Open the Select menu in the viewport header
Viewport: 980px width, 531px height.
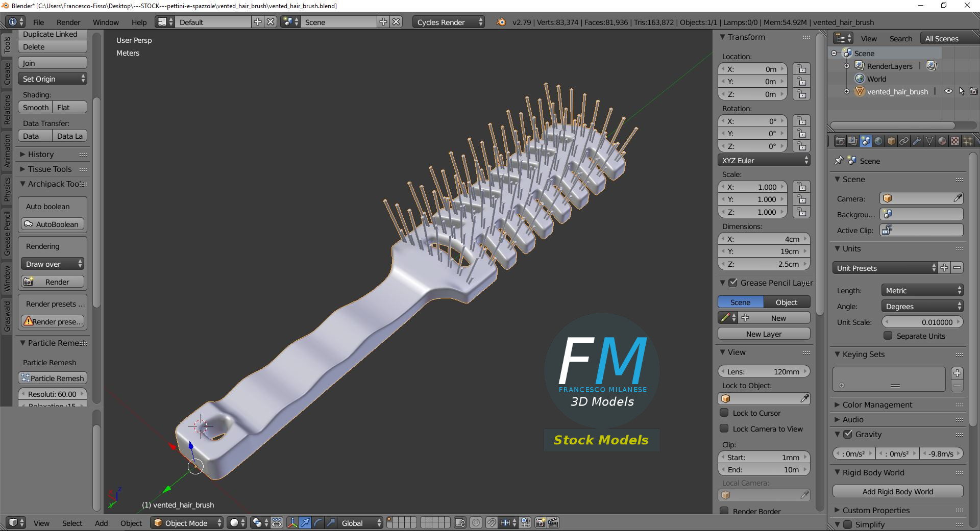(x=72, y=523)
